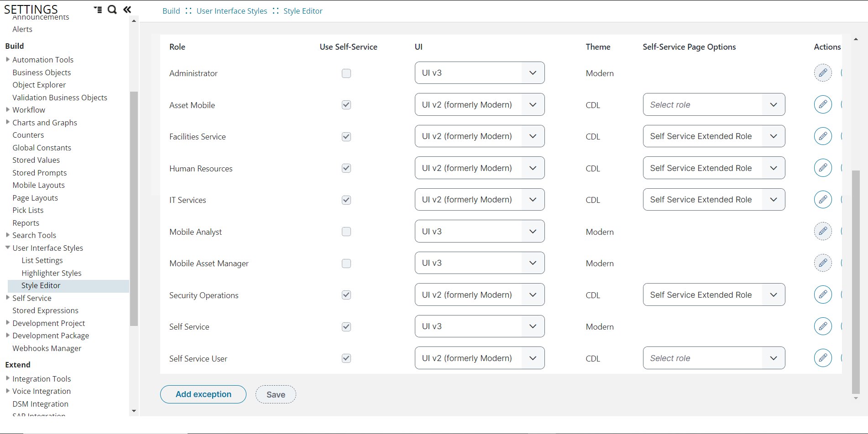Click the Add exception button
Screen dimensions: 868x434
click(203, 394)
